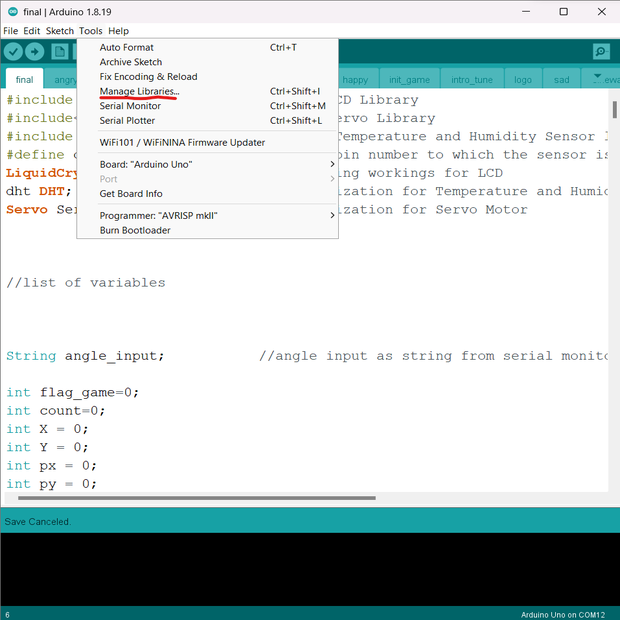The height and width of the screenshot is (620, 620).
Task: Open Serial Monitor via magnifier toolbar icon
Action: 600,51
